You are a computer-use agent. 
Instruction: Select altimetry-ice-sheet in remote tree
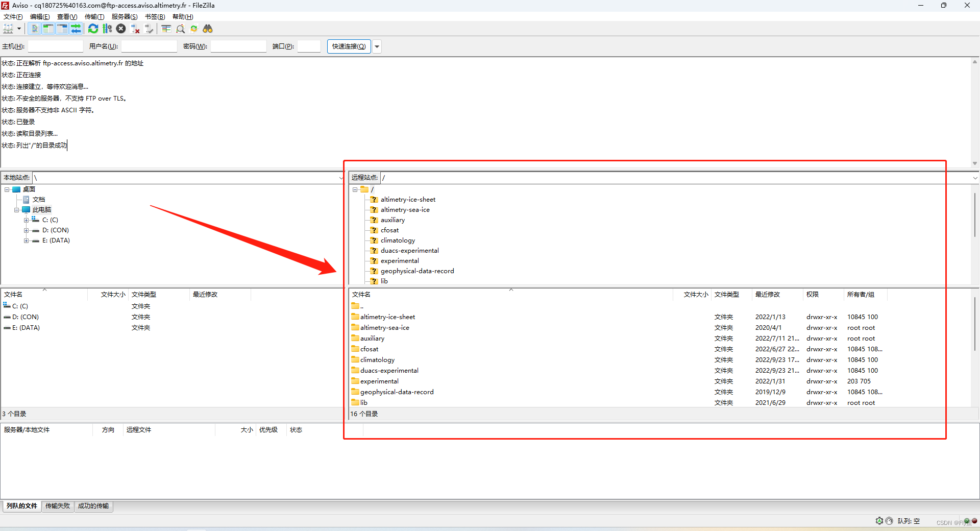pyautogui.click(x=408, y=200)
